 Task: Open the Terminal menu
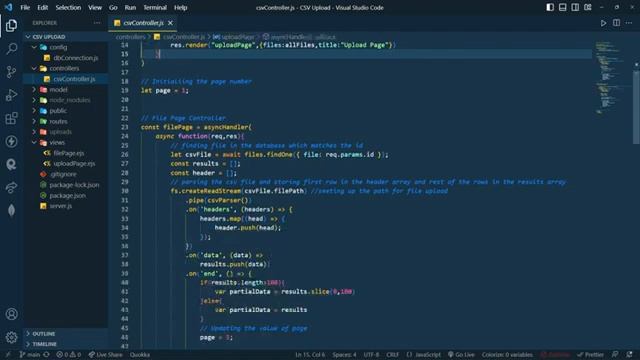[155, 7]
